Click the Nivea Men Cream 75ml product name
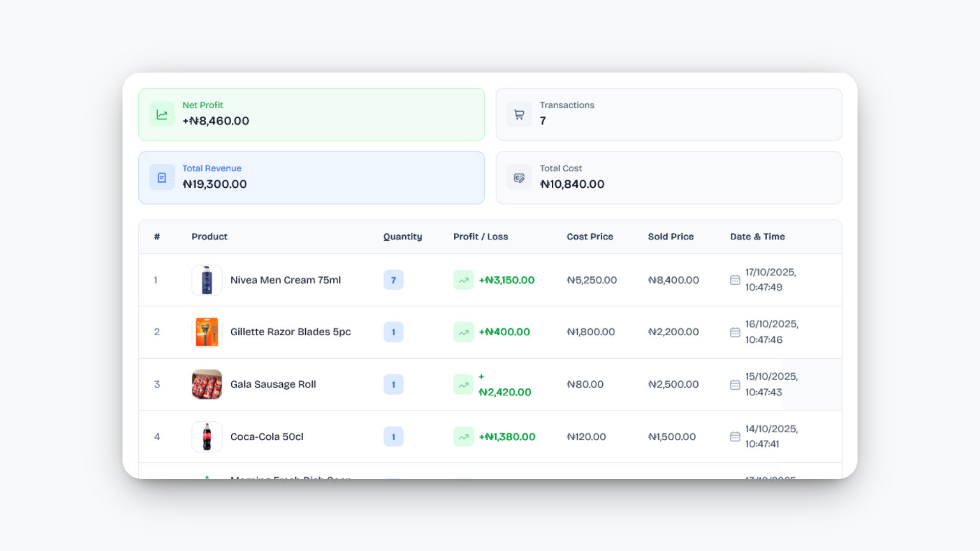The image size is (980, 551). pos(285,280)
